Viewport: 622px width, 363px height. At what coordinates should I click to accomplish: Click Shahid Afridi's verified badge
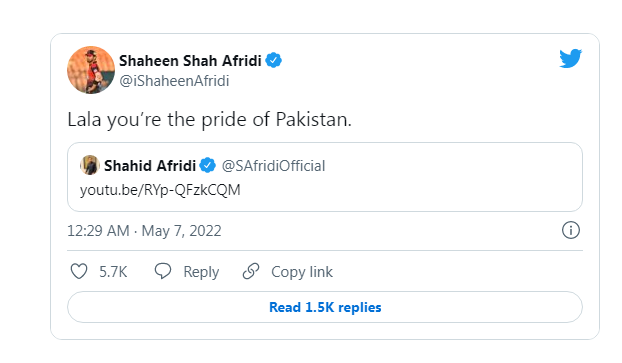[207, 165]
